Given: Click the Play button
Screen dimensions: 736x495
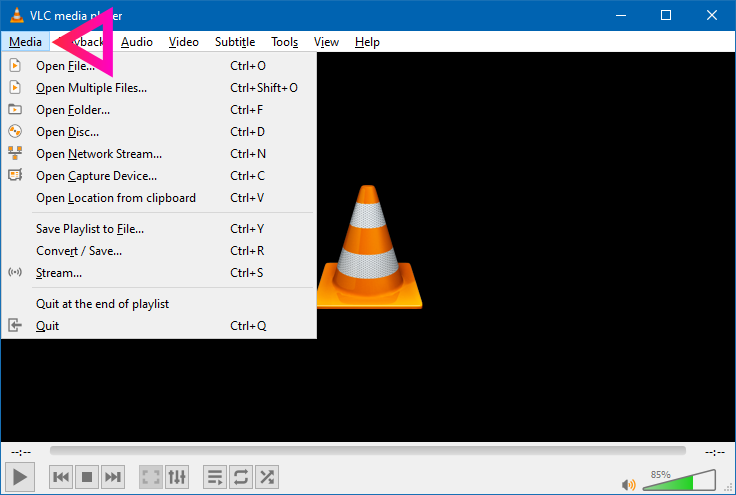Looking at the screenshot, I should 20,477.
